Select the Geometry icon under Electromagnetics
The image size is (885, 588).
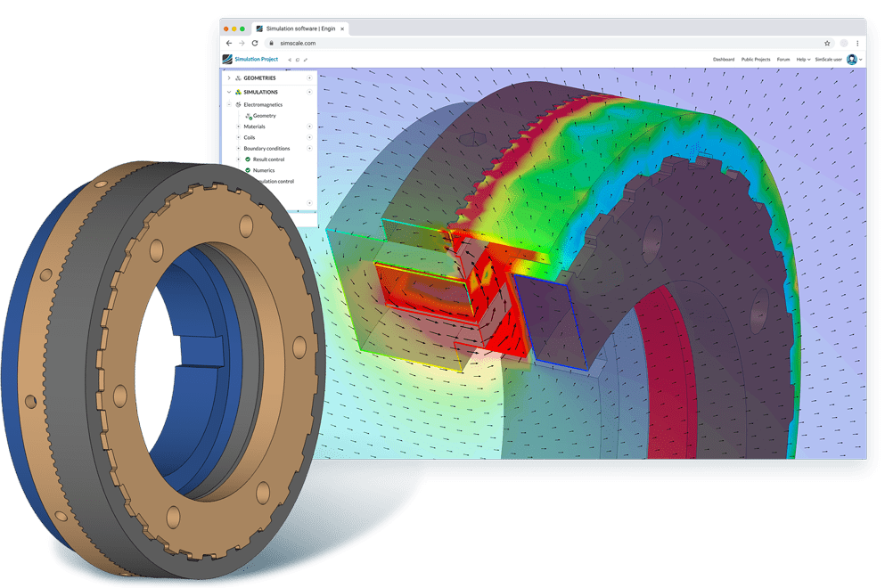tap(250, 116)
